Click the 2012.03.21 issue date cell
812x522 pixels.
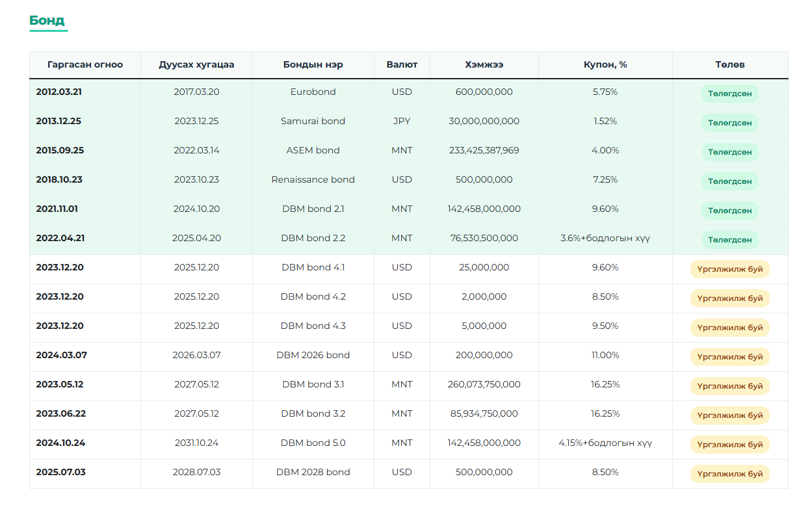click(x=59, y=92)
